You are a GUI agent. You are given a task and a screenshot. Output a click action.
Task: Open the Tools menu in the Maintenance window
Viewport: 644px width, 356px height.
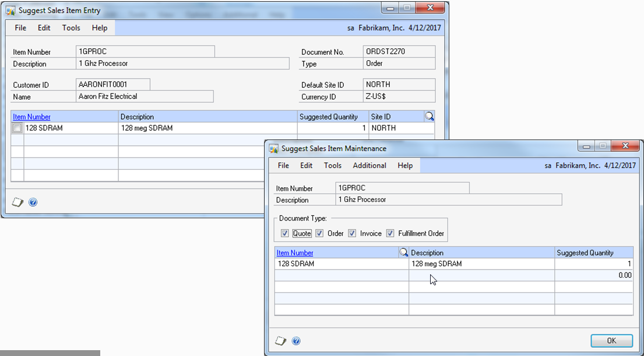click(x=333, y=165)
